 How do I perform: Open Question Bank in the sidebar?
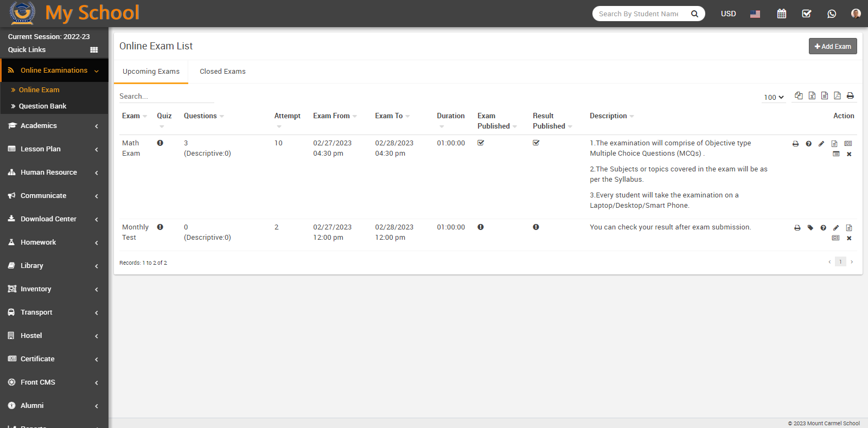click(42, 106)
